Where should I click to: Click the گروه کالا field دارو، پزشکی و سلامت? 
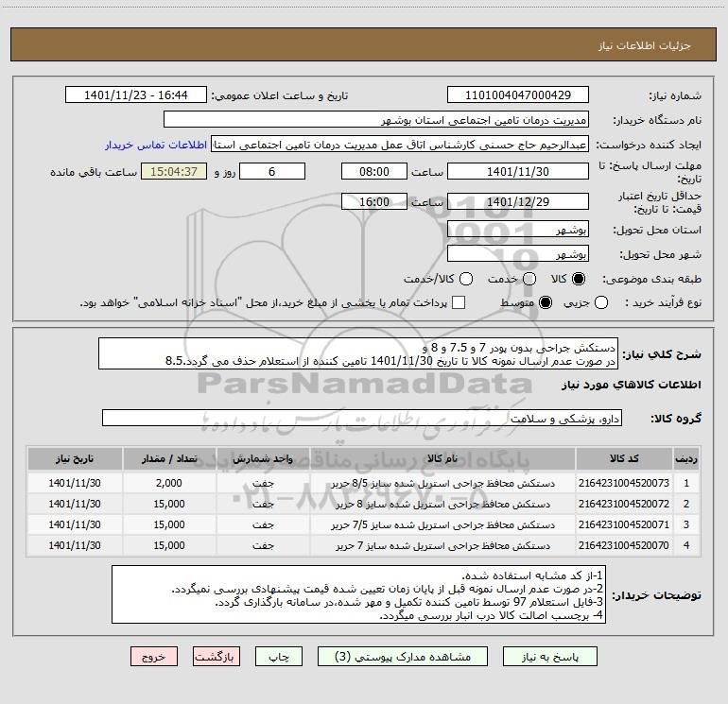[362, 418]
